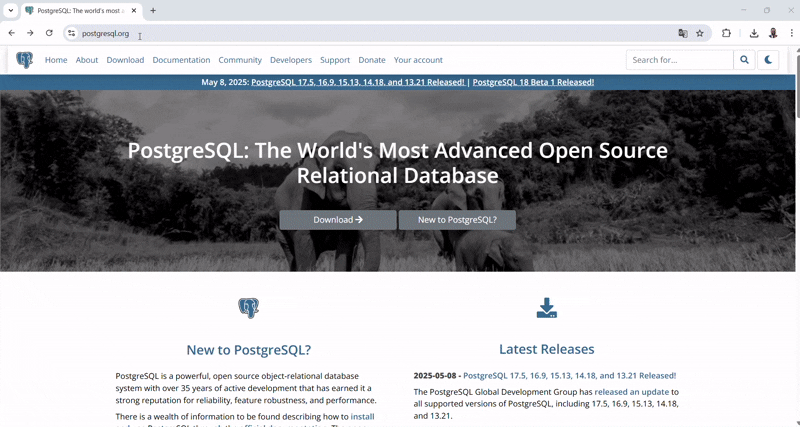Click the PostgreSQL elephant logo in navbar
800x427 pixels.
pyautogui.click(x=24, y=60)
